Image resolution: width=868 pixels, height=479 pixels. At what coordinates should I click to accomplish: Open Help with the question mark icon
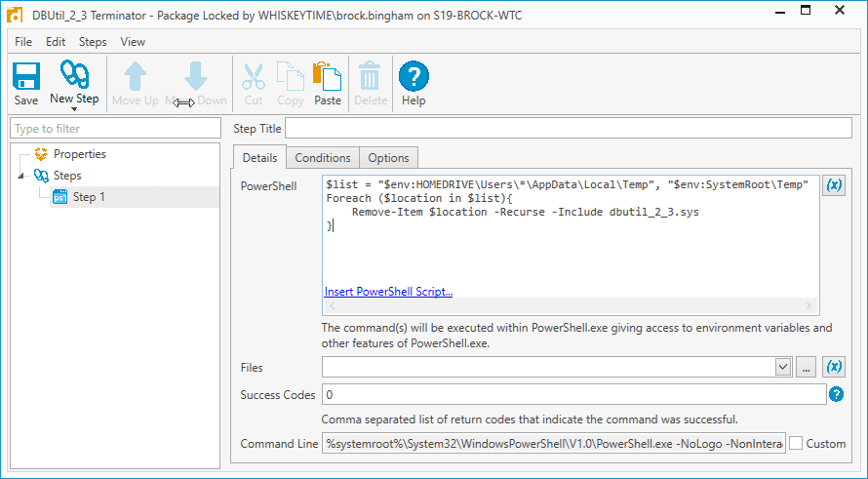414,76
